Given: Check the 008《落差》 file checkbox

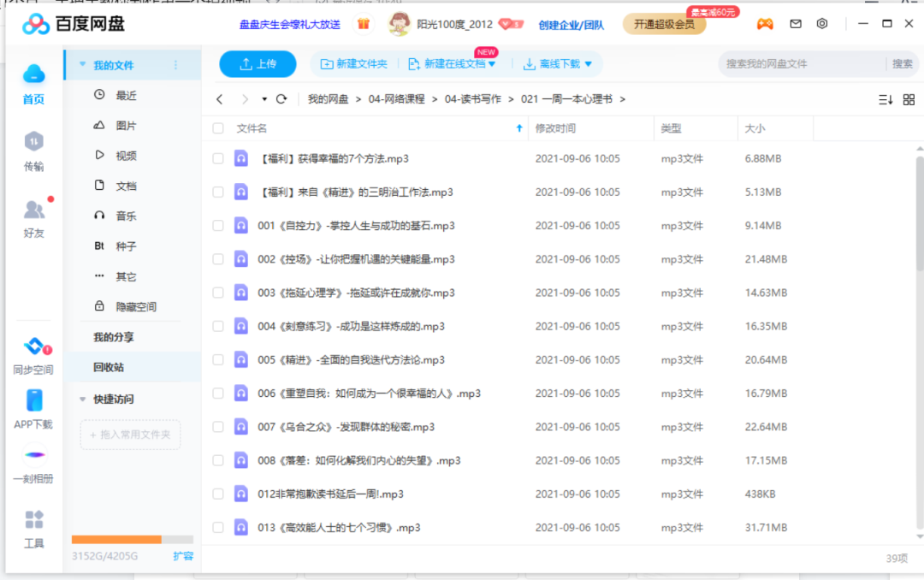Looking at the screenshot, I should pos(218,460).
